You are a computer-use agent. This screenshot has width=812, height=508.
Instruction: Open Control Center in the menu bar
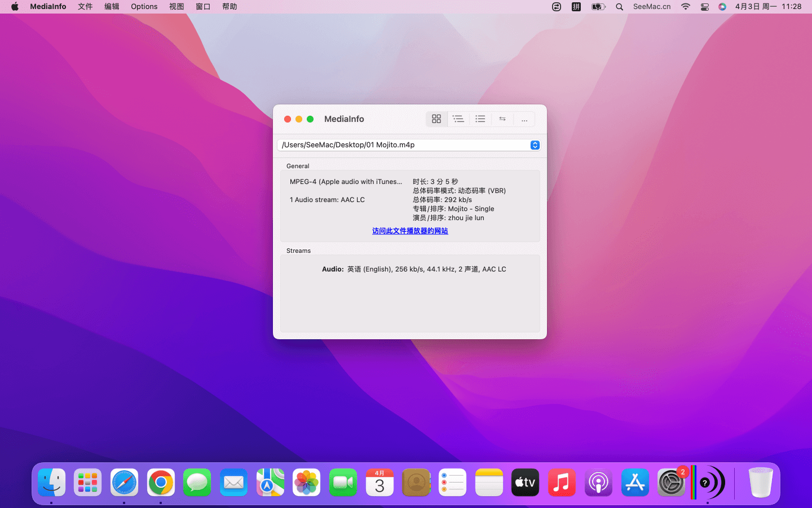tap(704, 7)
